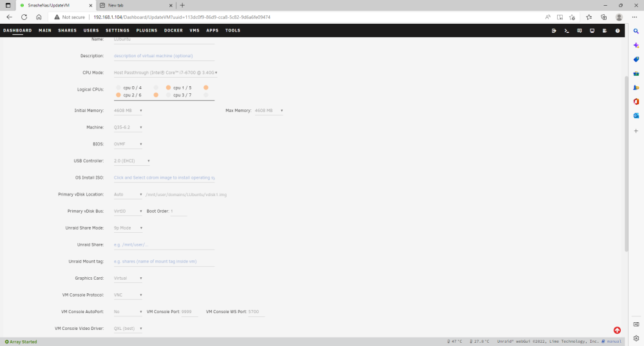Open the CPU Mode dropdown
The height and width of the screenshot is (346, 644).
pyautogui.click(x=166, y=73)
